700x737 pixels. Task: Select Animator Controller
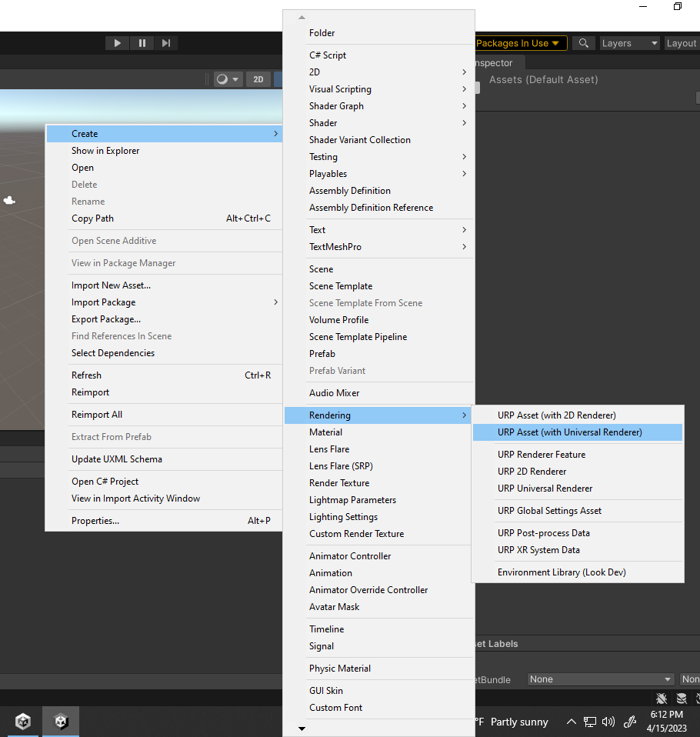click(379, 556)
